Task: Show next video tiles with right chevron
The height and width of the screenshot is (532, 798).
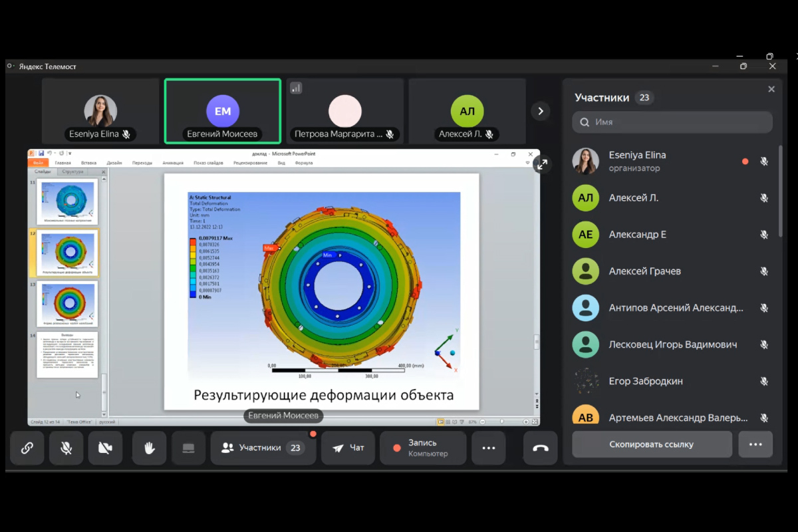Action: (540, 111)
